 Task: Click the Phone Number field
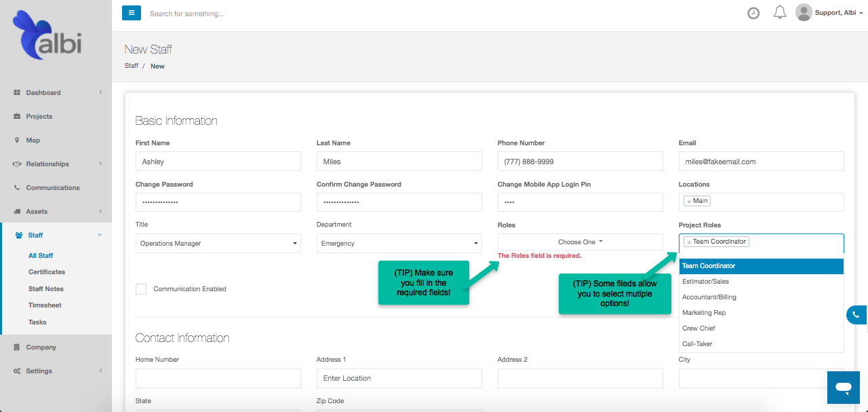(580, 162)
